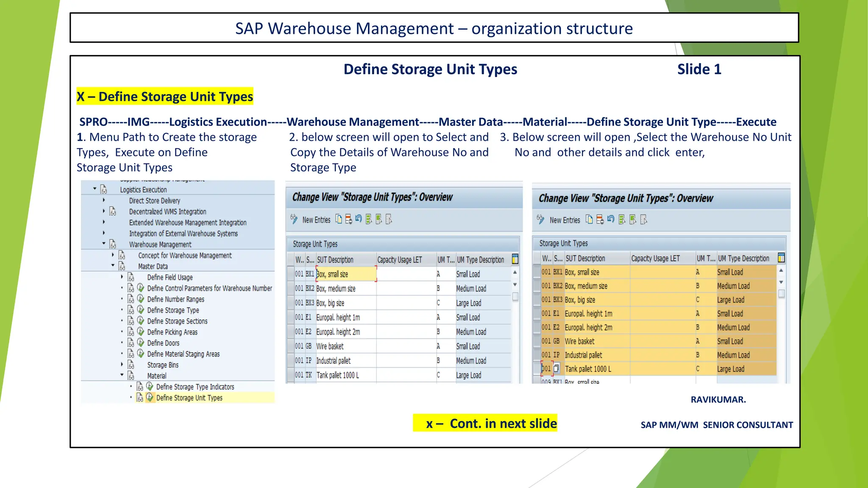Click Select All icon in step 3 screen
This screenshot has height=488, width=868.
tap(622, 219)
